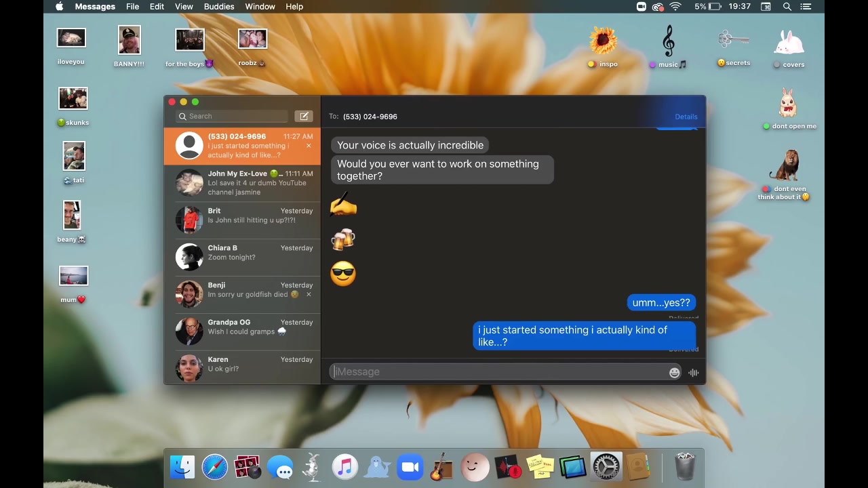Open System Preferences from the dock
Image resolution: width=868 pixels, height=488 pixels.
(x=606, y=467)
